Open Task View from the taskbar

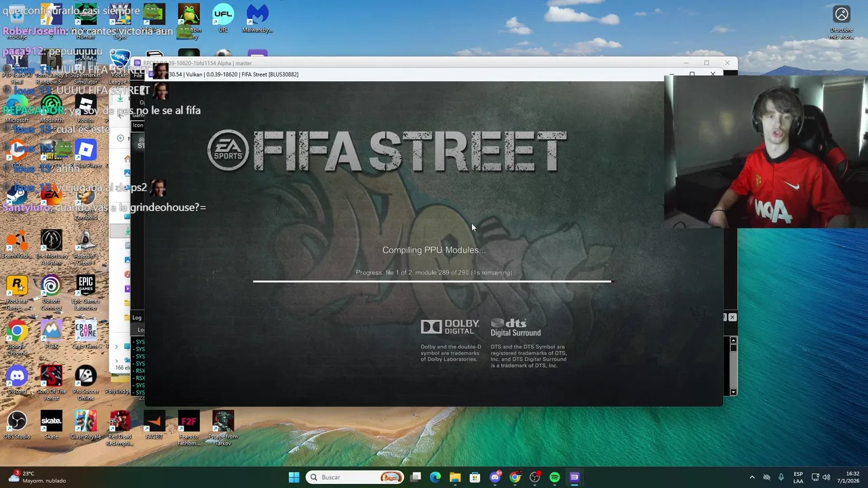point(416,477)
